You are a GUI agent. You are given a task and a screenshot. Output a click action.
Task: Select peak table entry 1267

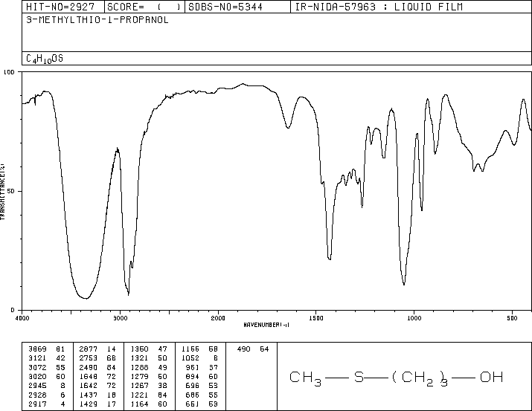click(139, 386)
